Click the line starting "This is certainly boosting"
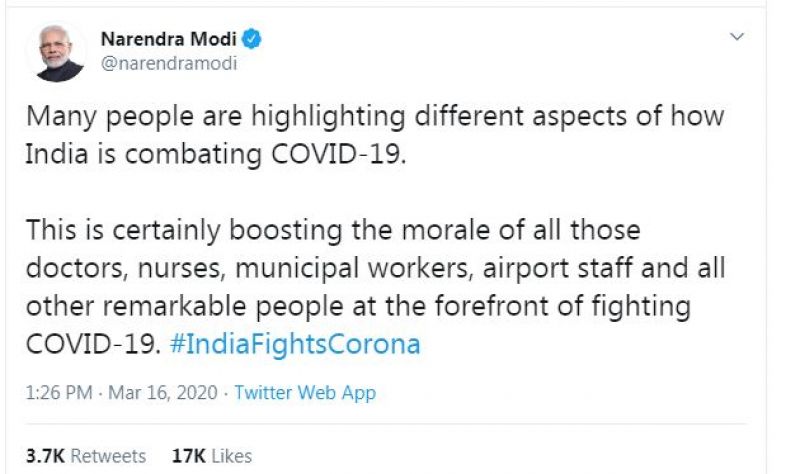This screenshot has height=474, width=800. 333,231
